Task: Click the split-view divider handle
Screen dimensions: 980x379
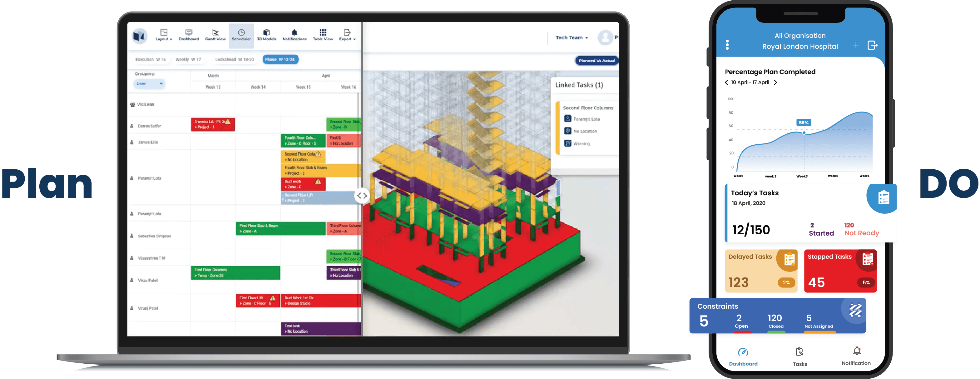Action: pos(361,196)
